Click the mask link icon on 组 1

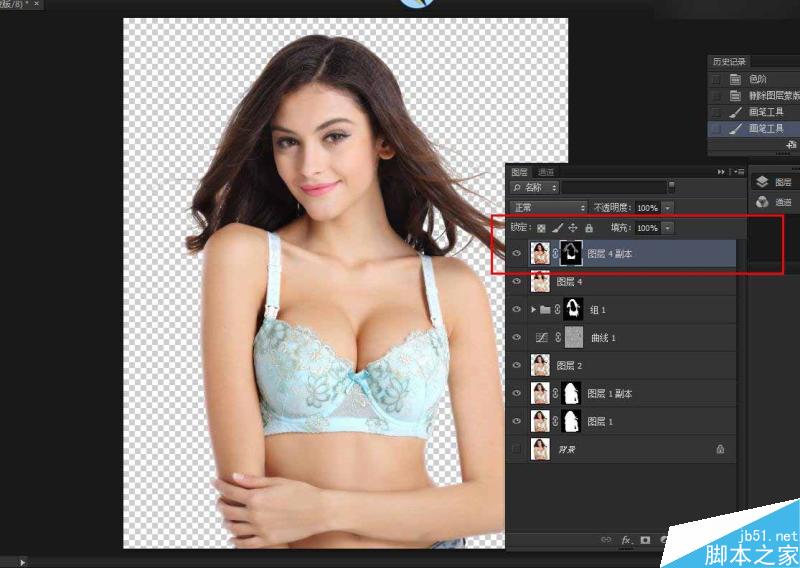point(557,310)
